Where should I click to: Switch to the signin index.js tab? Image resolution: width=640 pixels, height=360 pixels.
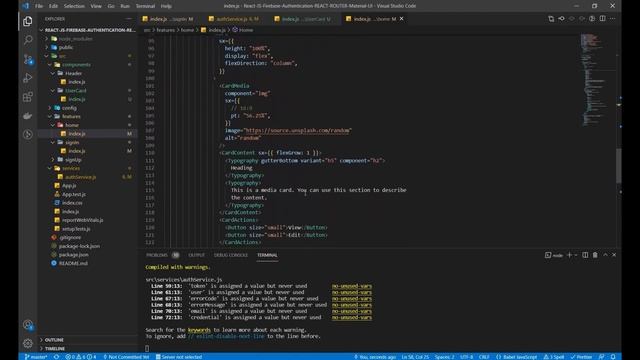pyautogui.click(x=171, y=19)
